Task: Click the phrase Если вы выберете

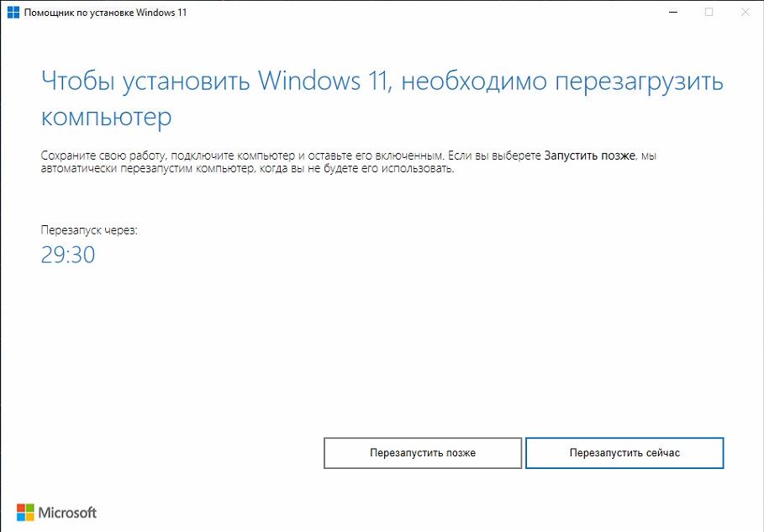Action: (x=494, y=155)
